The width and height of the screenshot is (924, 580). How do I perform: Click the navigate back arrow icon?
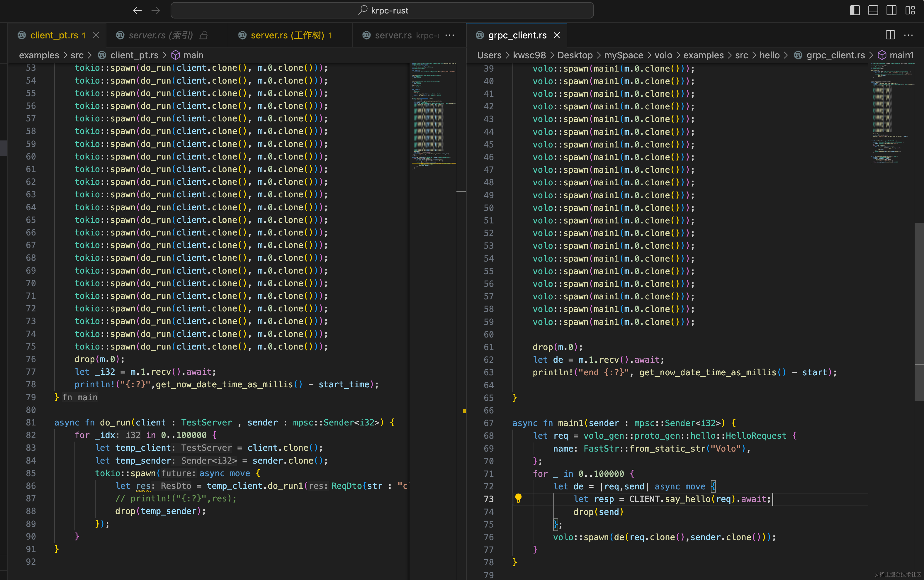137,10
